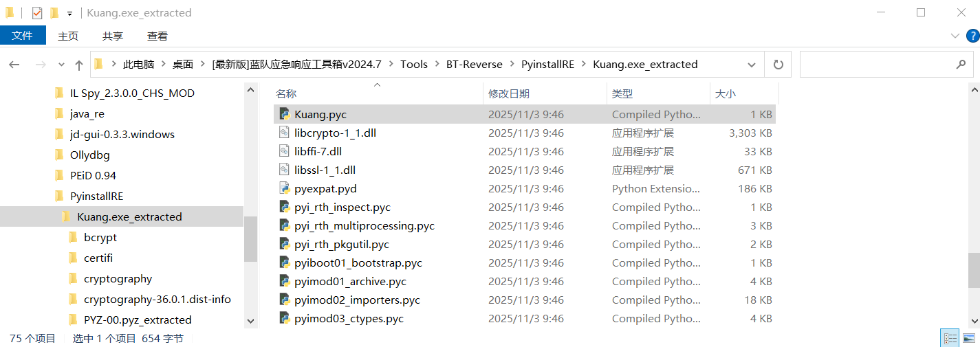
Task: Select libssl-1_1.dll file icon
Action: pyautogui.click(x=285, y=170)
